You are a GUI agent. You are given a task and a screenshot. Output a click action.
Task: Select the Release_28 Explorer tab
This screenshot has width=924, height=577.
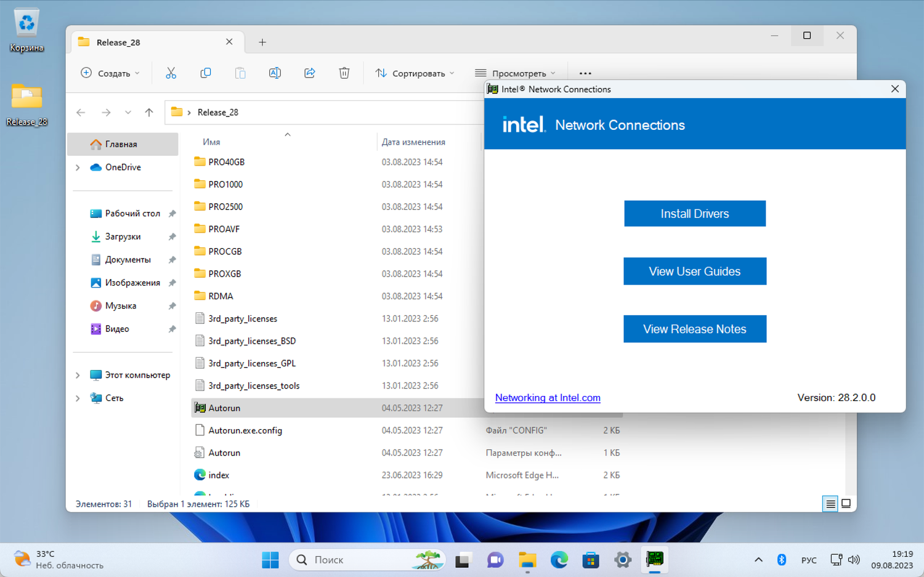tap(158, 42)
